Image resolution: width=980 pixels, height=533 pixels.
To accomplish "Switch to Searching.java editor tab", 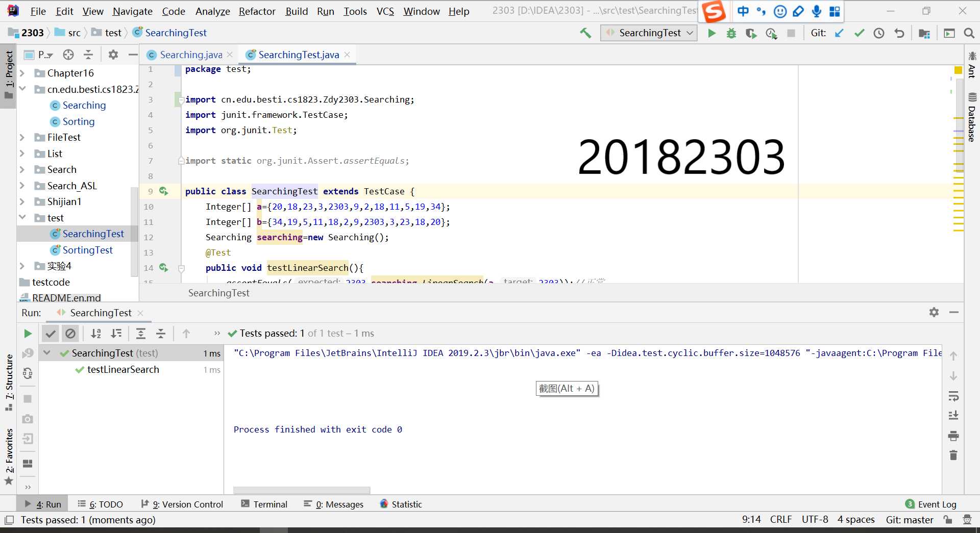I will [190, 55].
